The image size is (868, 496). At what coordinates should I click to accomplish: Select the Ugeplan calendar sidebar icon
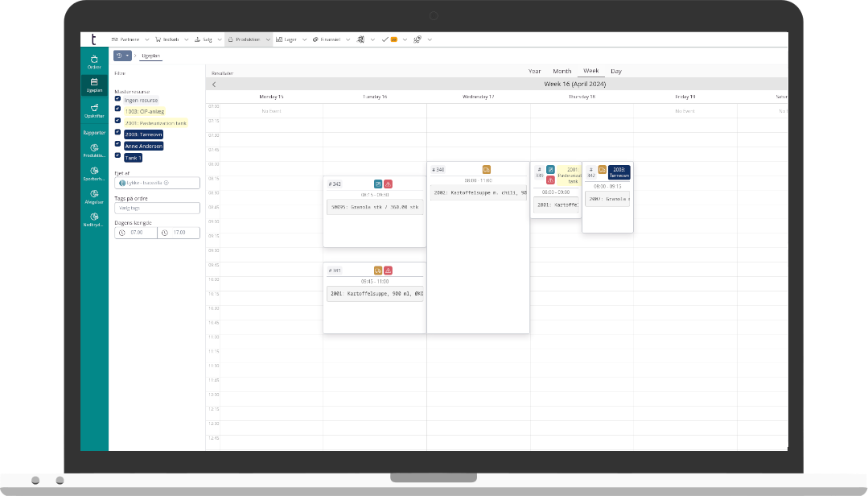point(94,85)
